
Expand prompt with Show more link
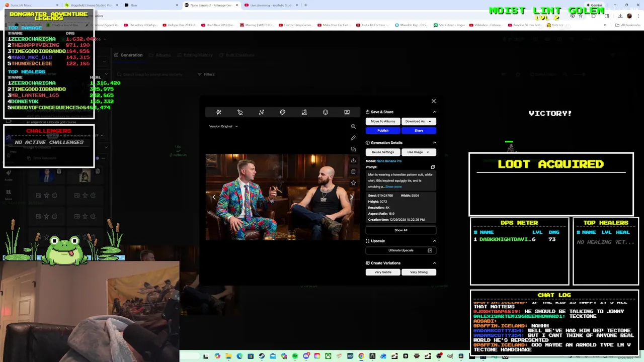[x=393, y=187]
